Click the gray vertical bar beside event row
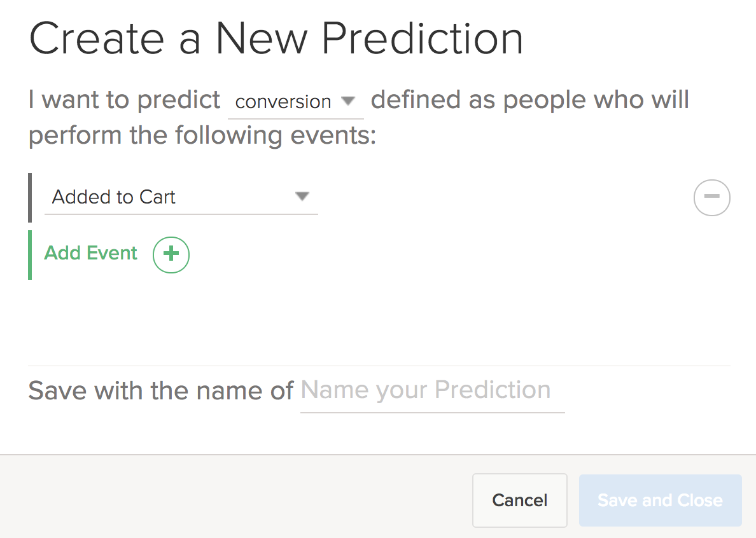The width and height of the screenshot is (756, 538). click(x=30, y=197)
